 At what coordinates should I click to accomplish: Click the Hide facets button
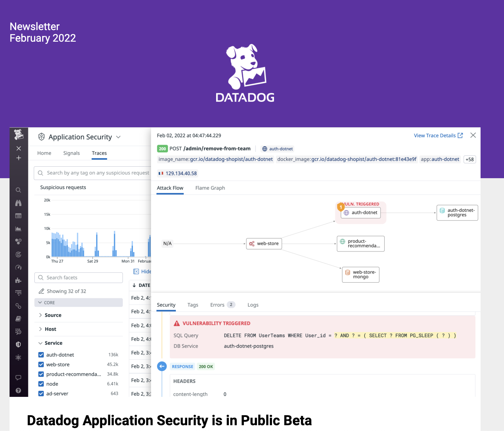142,271
